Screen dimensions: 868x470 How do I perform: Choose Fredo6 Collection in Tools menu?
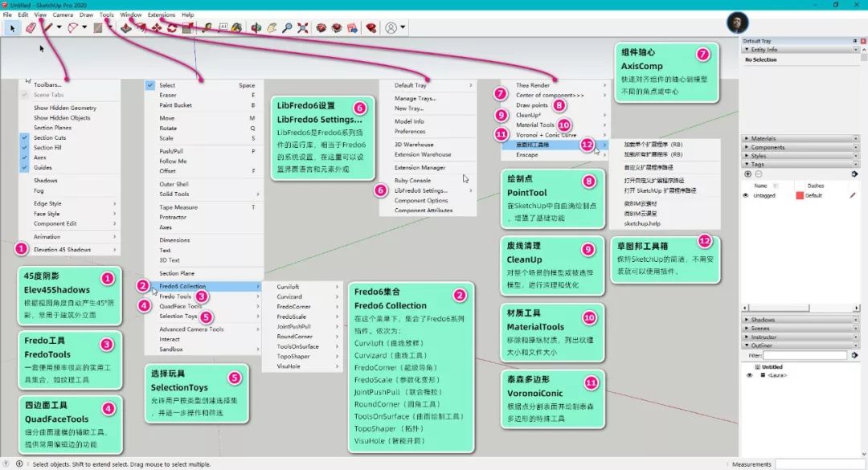(203, 286)
